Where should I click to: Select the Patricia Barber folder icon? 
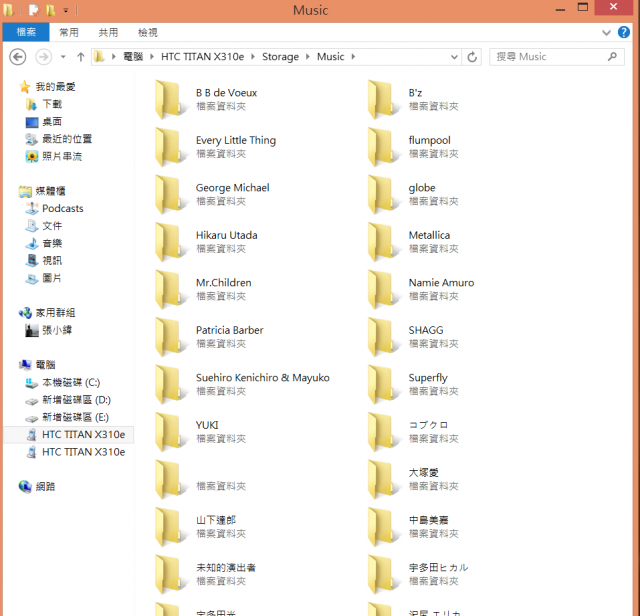[169, 337]
